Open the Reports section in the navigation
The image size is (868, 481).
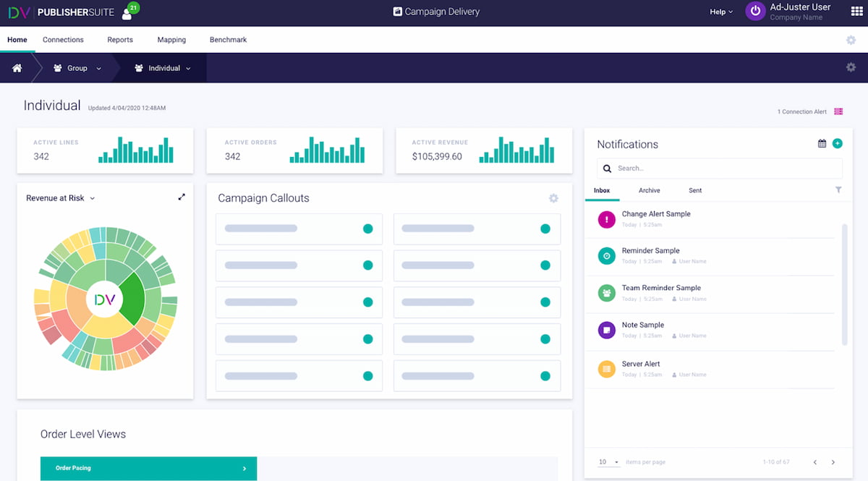coord(120,40)
